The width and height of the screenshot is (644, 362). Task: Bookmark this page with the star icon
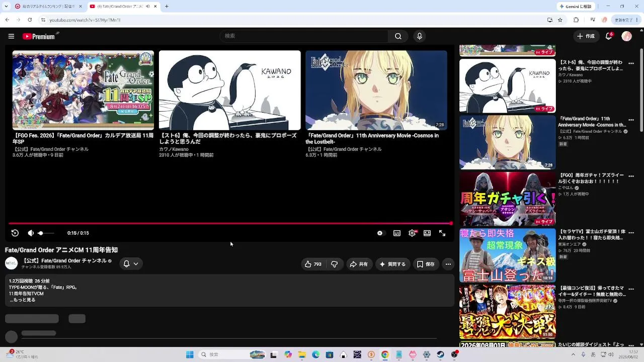(560, 20)
